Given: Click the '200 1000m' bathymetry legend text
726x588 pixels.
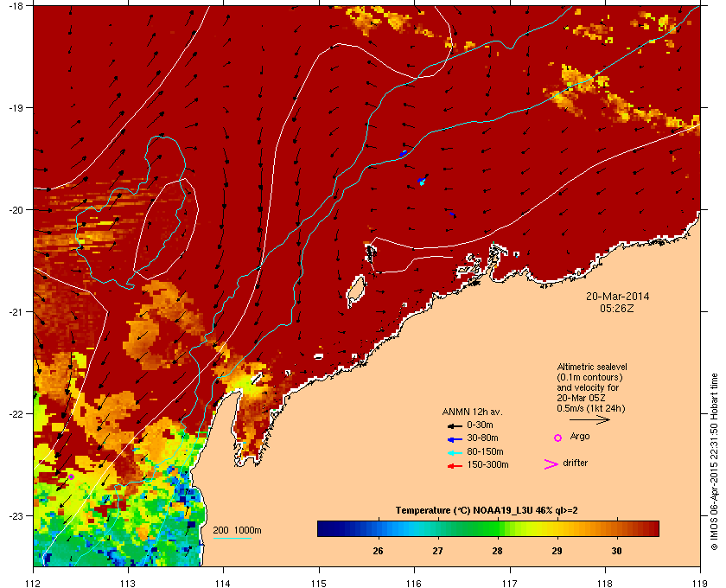Looking at the screenshot, I should pyautogui.click(x=237, y=530).
